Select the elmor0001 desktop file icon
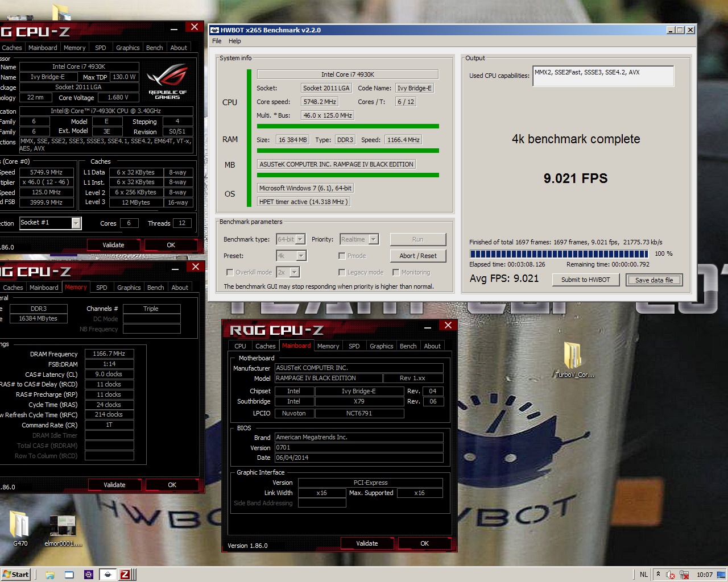728x582 pixels. pos(63,531)
